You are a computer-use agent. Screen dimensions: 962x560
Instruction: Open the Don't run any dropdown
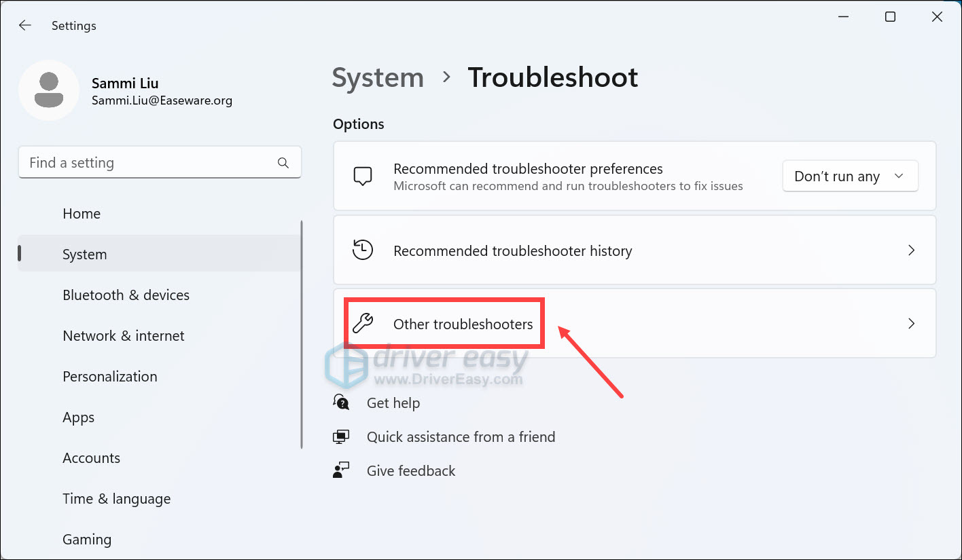[850, 176]
